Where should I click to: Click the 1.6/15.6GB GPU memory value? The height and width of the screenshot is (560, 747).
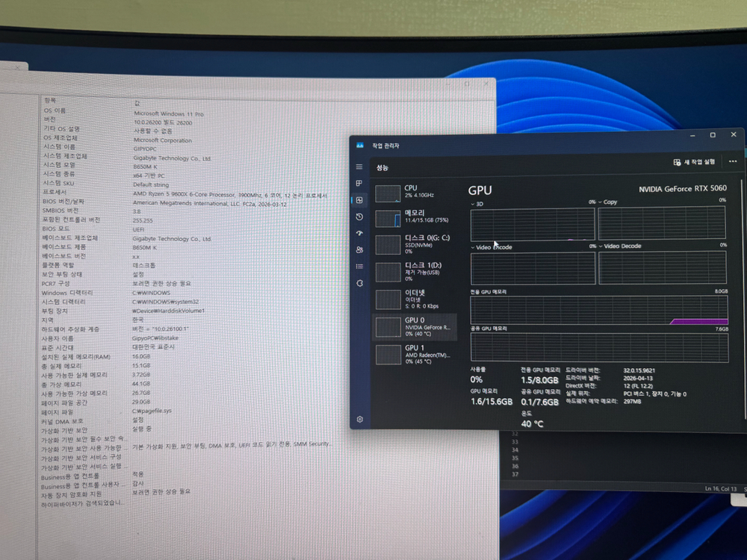492,402
